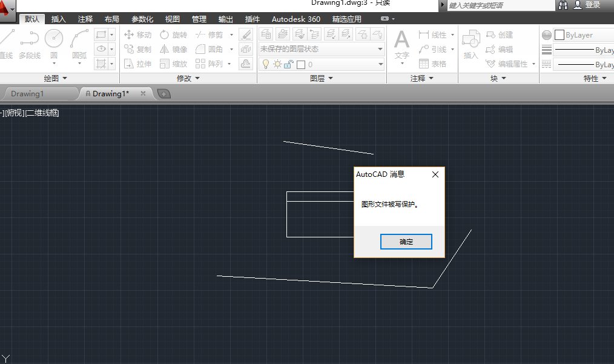Expand the Modify (修改) panel
Image resolution: width=614 pixels, height=364 pixels.
point(188,78)
